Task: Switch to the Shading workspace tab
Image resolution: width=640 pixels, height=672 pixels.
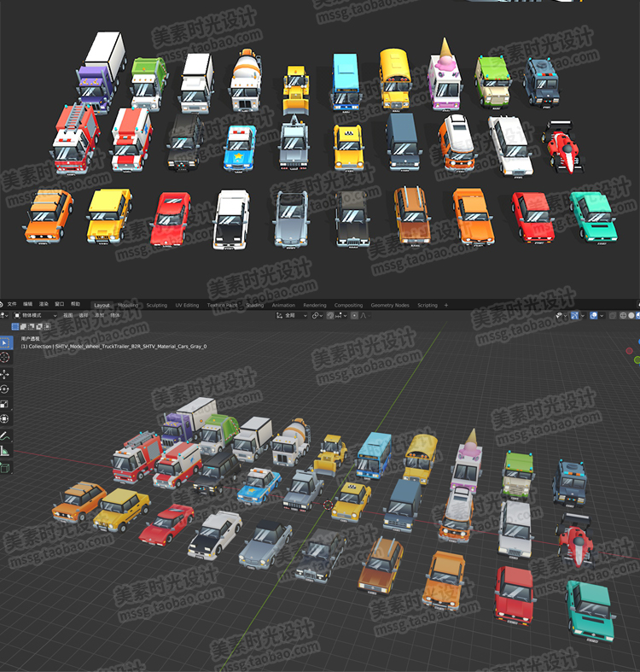Action: pos(255,305)
